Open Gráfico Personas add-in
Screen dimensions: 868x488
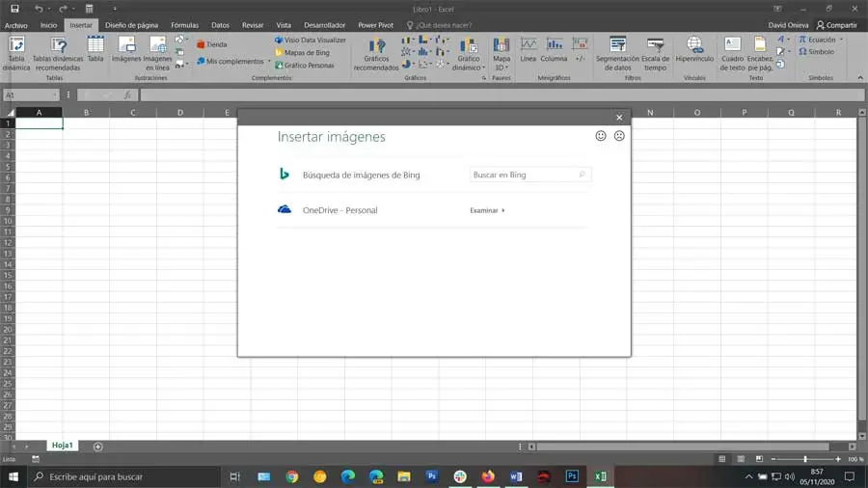[305, 66]
